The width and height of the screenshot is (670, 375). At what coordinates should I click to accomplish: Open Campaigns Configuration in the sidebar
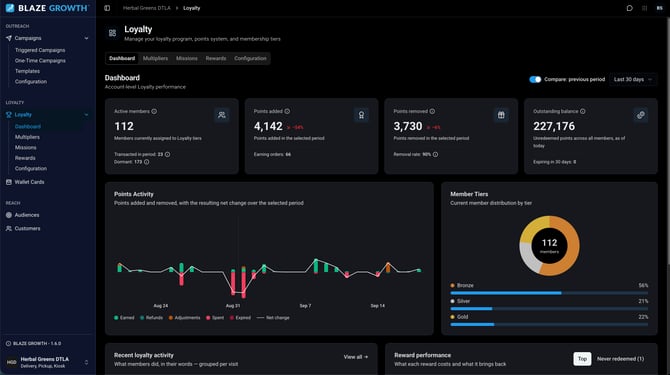click(x=31, y=82)
